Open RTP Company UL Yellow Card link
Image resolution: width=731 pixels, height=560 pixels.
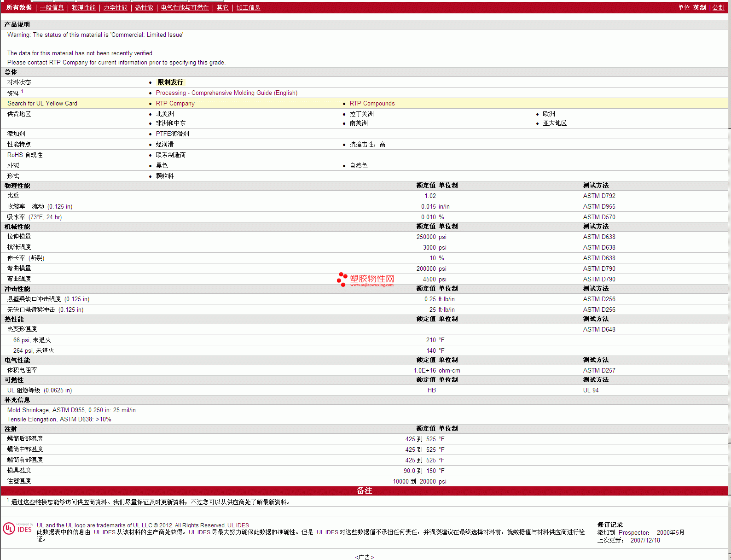(175, 104)
